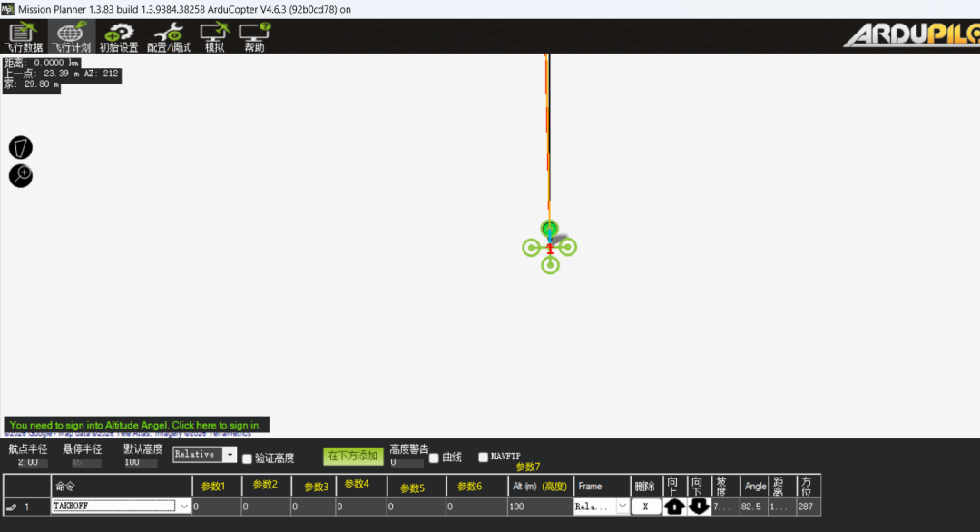This screenshot has width=980, height=532.
Task: Move waypoint 1 up with arrow
Action: (673, 507)
